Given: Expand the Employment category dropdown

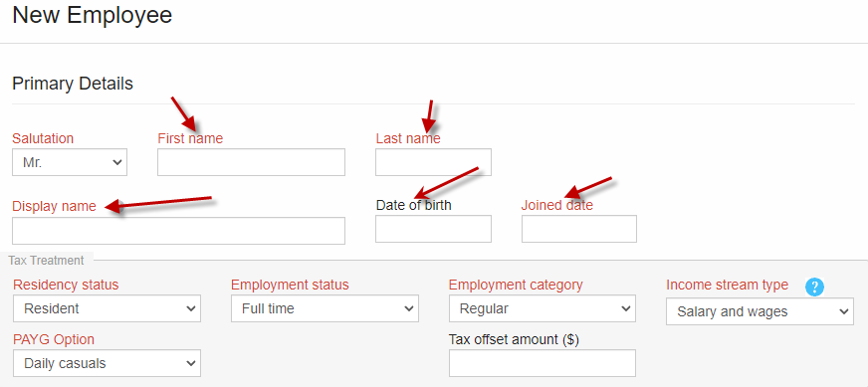Looking at the screenshot, I should [x=542, y=308].
